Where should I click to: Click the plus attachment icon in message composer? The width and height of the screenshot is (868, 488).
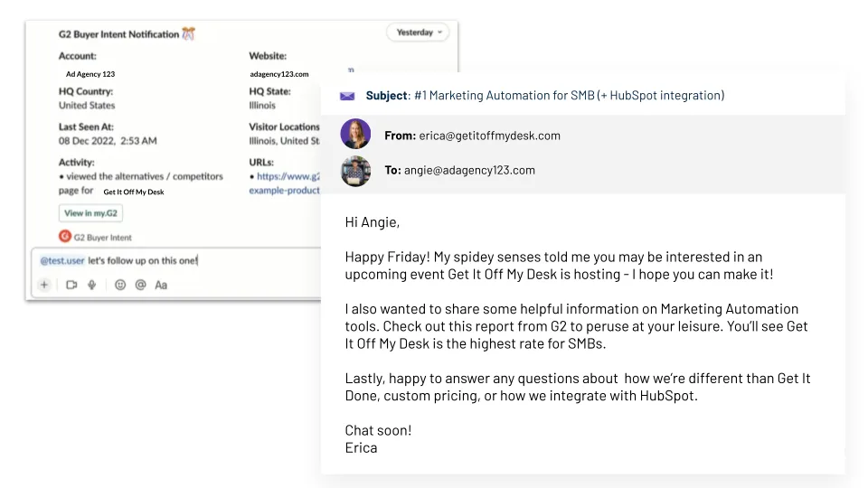pos(44,285)
